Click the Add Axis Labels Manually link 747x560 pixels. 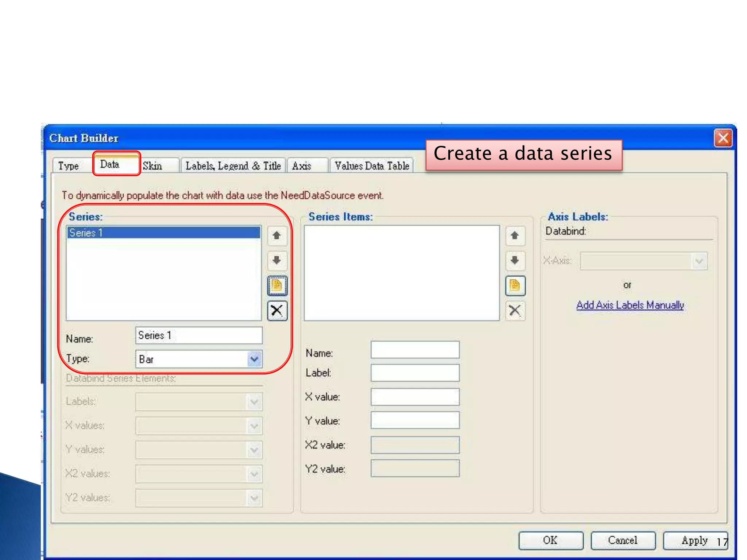click(630, 305)
